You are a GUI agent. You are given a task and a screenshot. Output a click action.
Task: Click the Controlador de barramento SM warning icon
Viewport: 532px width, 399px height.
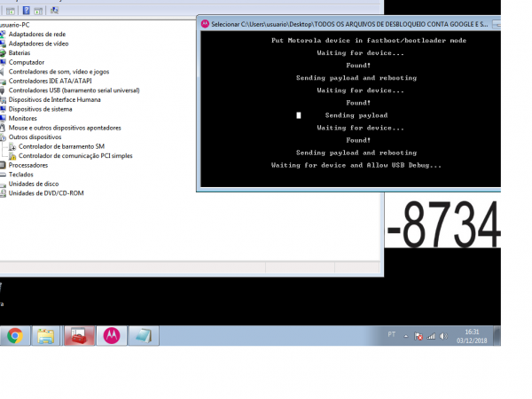point(12,146)
